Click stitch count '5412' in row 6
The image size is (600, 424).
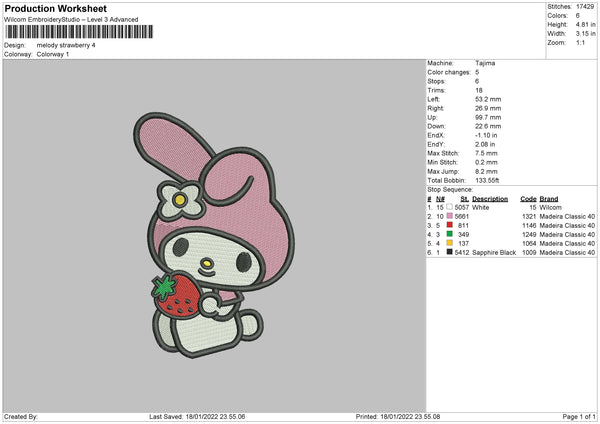tap(461, 253)
